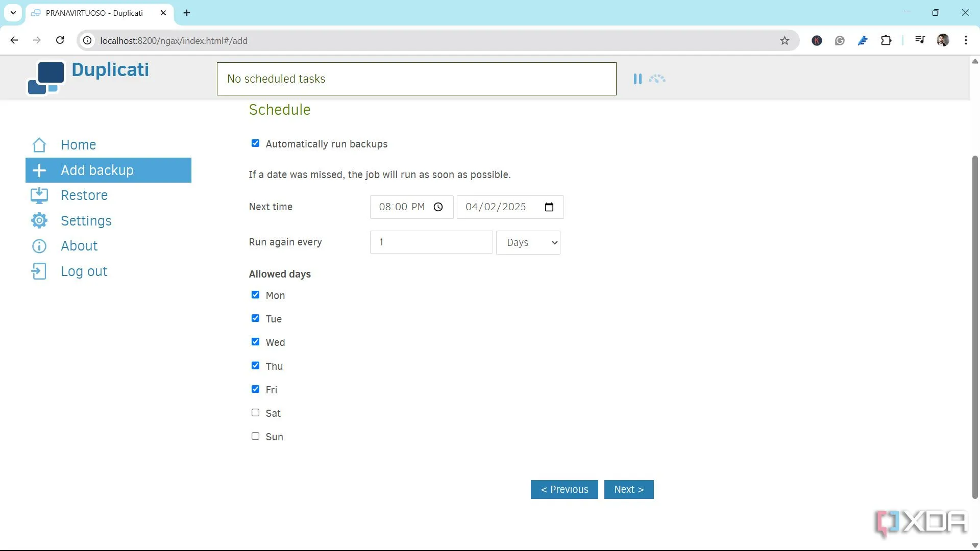This screenshot has width=980, height=551.
Task: Click the Settings gear icon
Action: tap(39, 220)
